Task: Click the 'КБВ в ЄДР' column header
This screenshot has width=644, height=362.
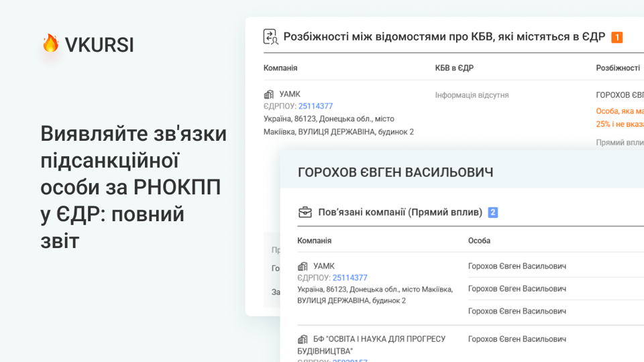Action: pyautogui.click(x=454, y=68)
